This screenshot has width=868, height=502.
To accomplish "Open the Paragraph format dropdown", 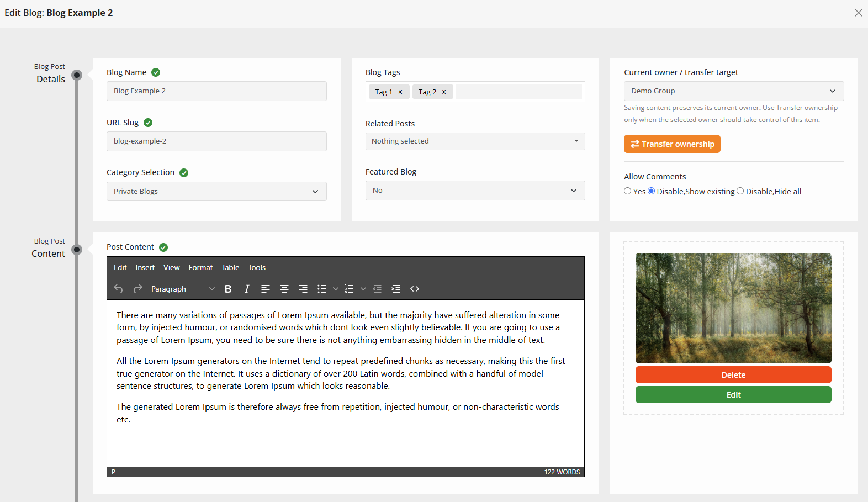I will click(x=182, y=289).
